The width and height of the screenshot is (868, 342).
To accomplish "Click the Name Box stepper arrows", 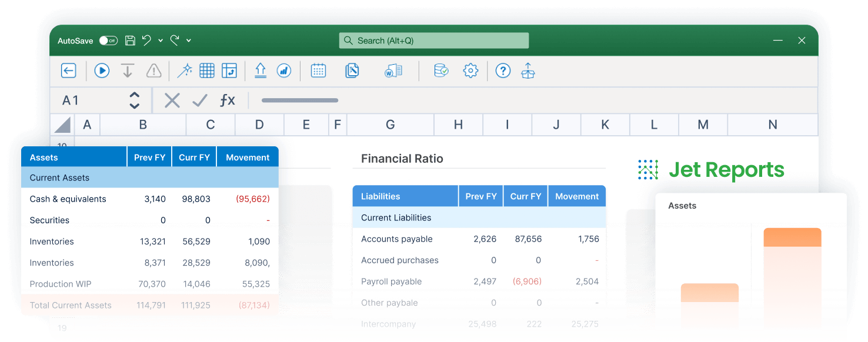I will click(135, 100).
